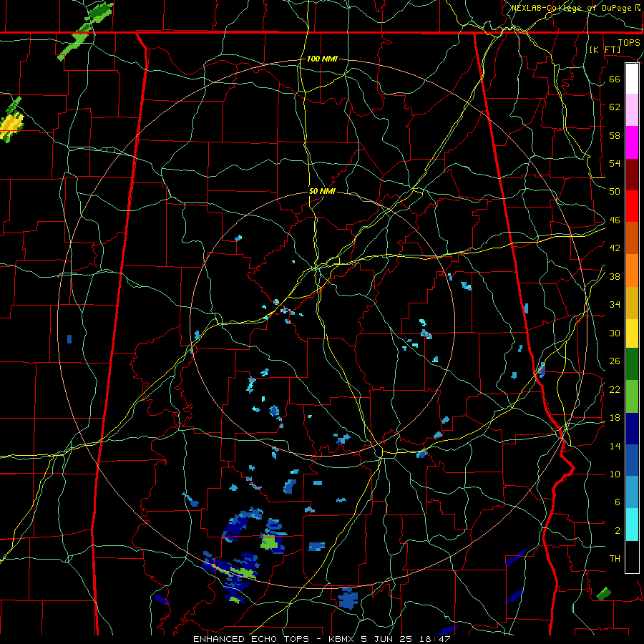
Task: Click the "50 NMI" range ring label
Action: tap(322, 191)
